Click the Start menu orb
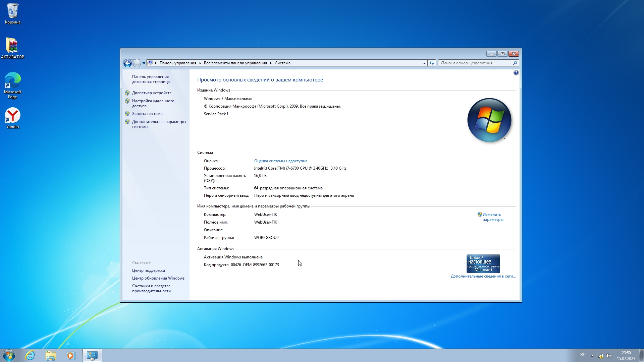644x362 pixels. click(9, 355)
